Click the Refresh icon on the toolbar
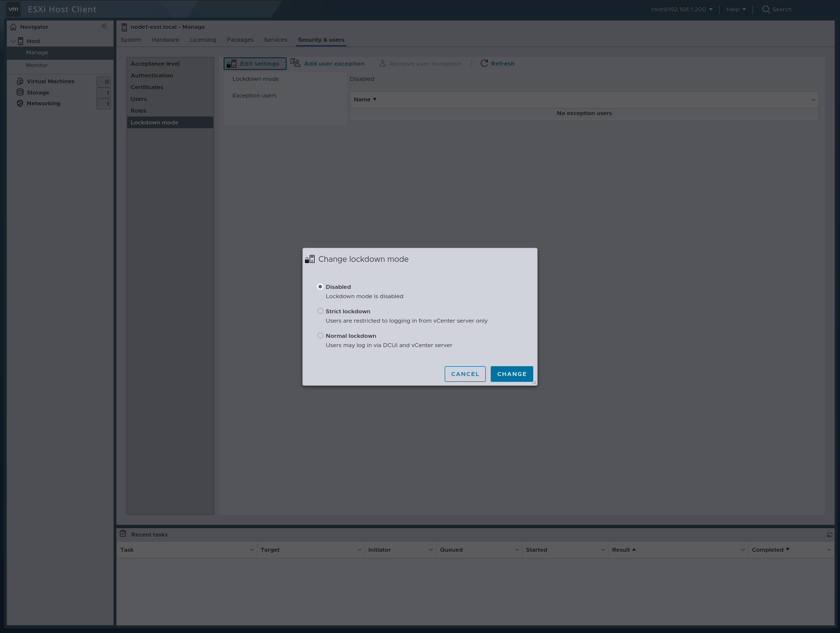The height and width of the screenshot is (633, 840). 484,63
